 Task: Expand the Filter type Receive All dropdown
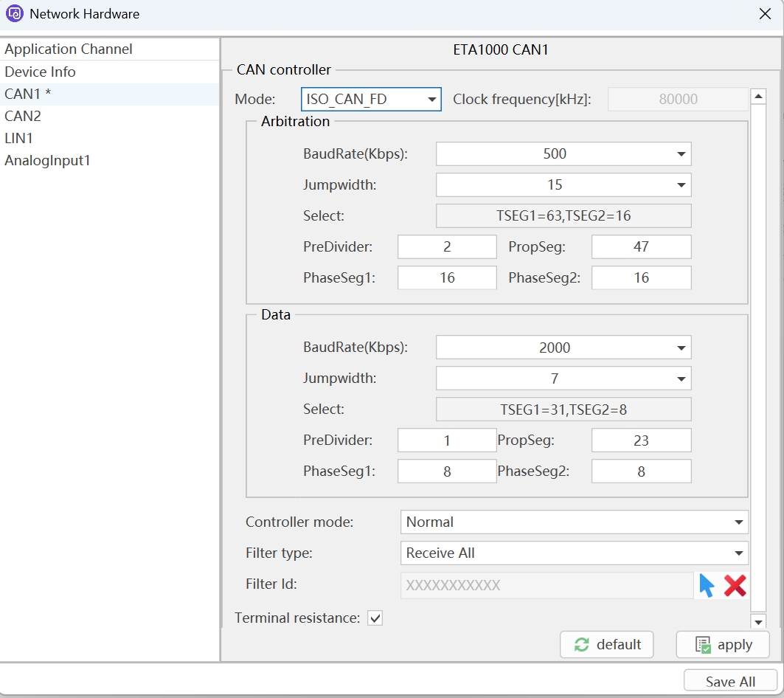574,553
